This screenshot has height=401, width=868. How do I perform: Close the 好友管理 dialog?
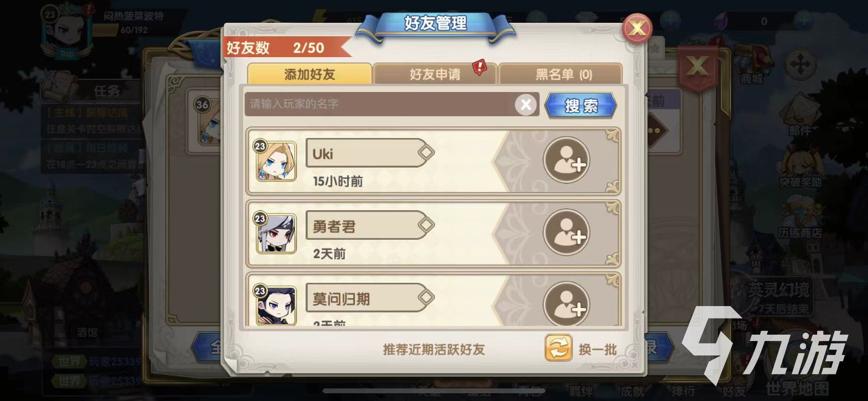point(637,28)
